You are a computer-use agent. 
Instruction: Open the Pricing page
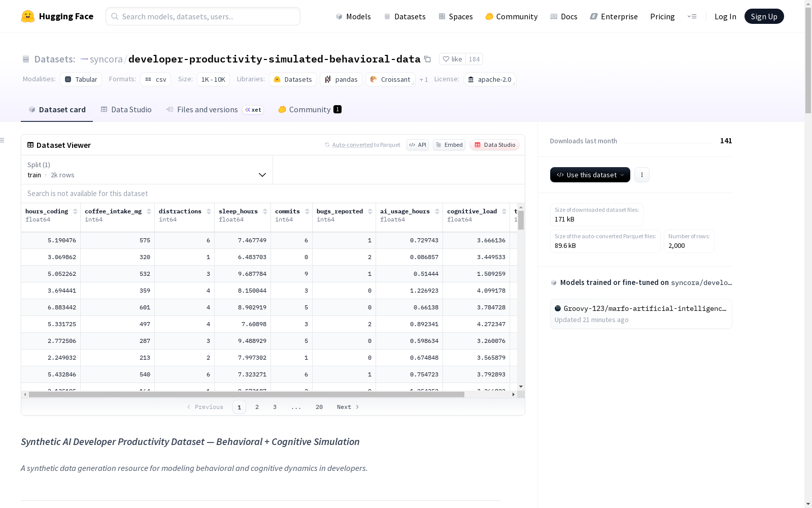click(x=662, y=16)
